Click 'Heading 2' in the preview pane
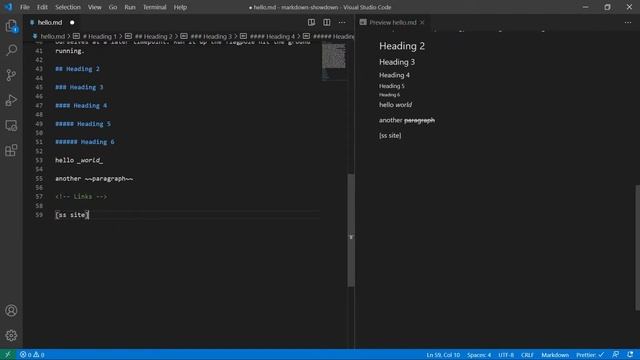The width and height of the screenshot is (640, 360). tap(402, 46)
